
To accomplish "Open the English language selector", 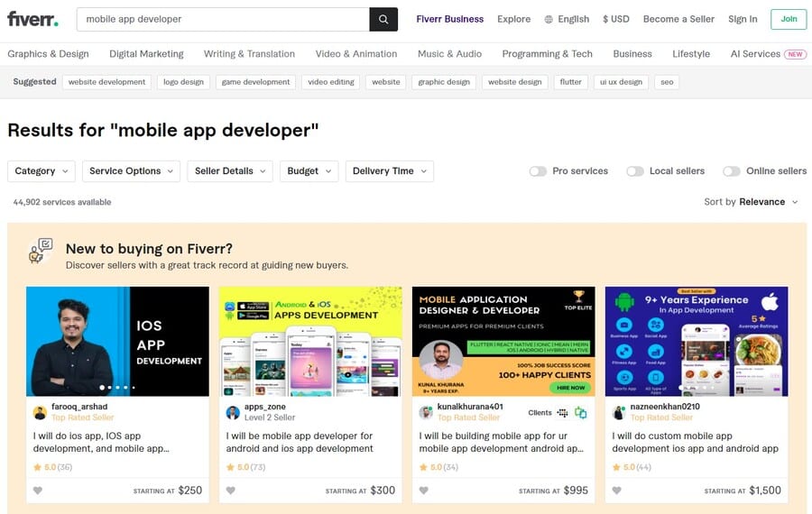I will pyautogui.click(x=567, y=19).
